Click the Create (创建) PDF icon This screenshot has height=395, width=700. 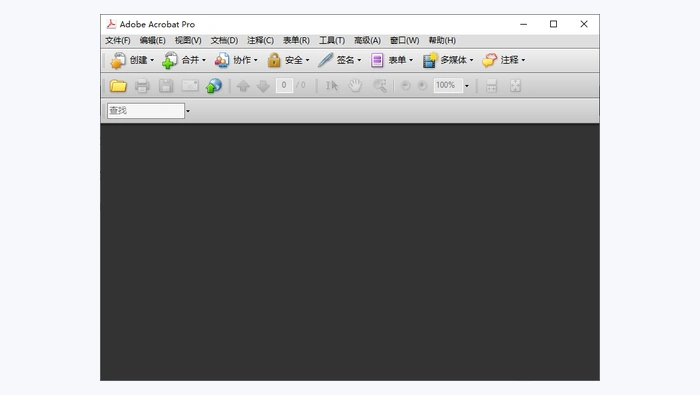point(118,60)
